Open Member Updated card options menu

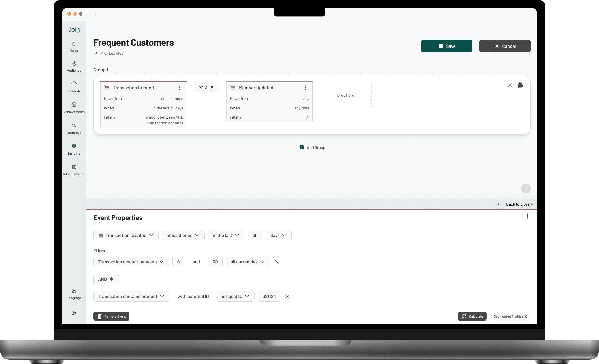coord(306,88)
